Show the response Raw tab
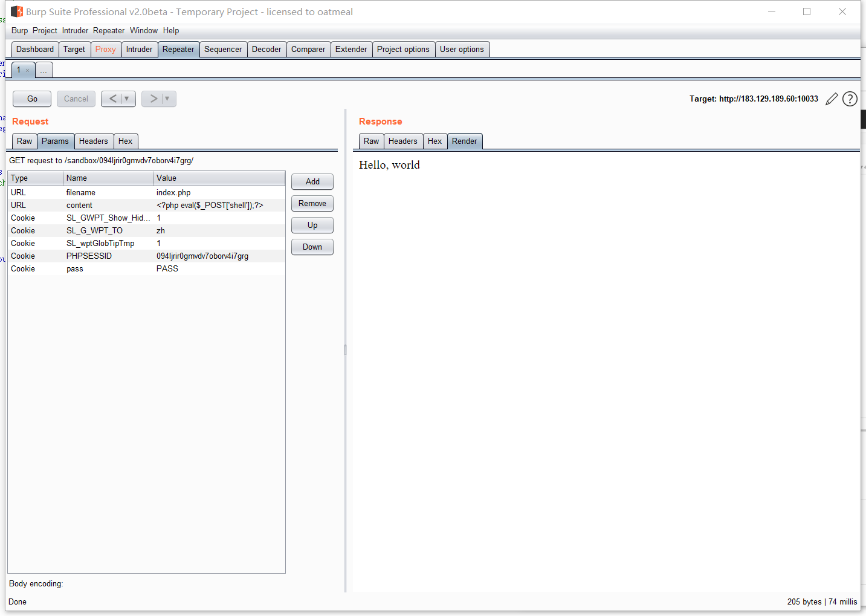Image resolution: width=866 pixels, height=616 pixels. pyautogui.click(x=372, y=141)
